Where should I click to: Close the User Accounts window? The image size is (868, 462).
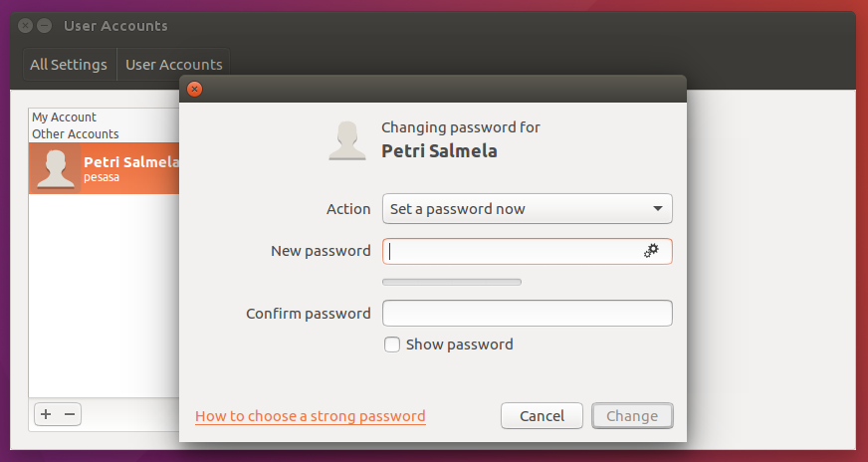[x=26, y=26]
